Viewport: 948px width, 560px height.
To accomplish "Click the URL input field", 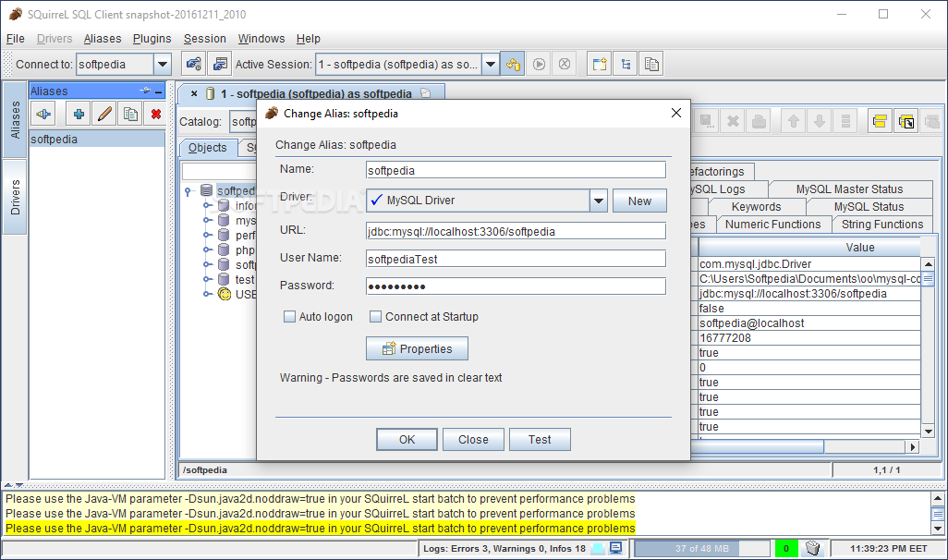I will (516, 231).
